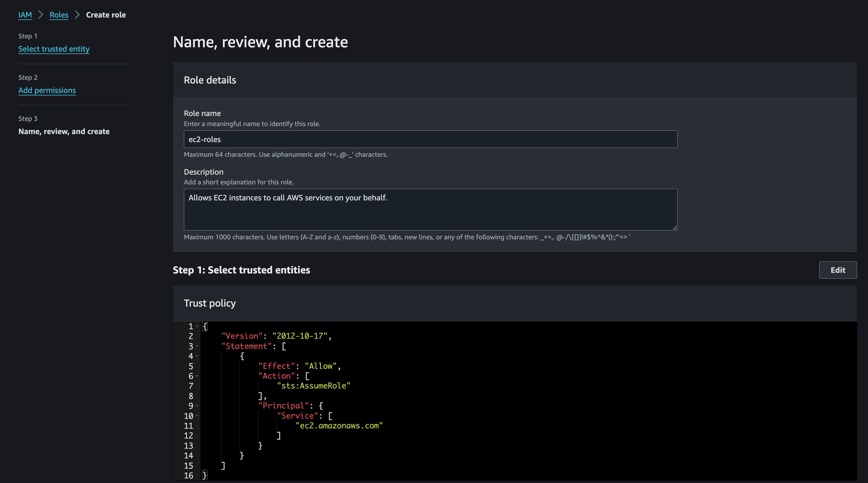
Task: Click the chevron before Create role
Action: pyautogui.click(x=77, y=15)
